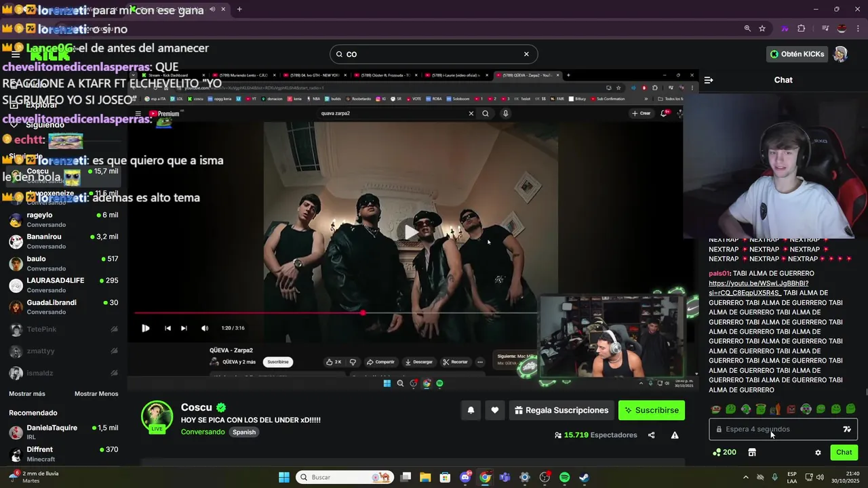Open the youtu.be link posted by pals01

point(758,287)
